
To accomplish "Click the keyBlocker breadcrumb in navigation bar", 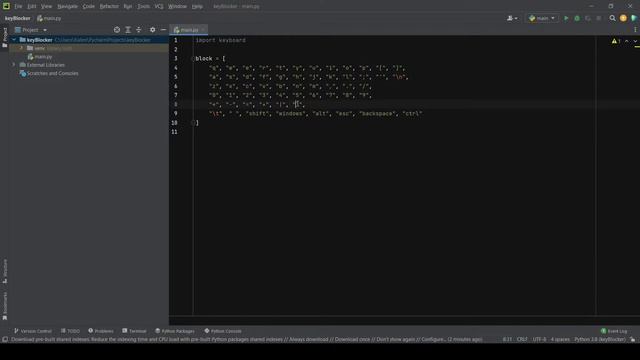I will coord(18,18).
